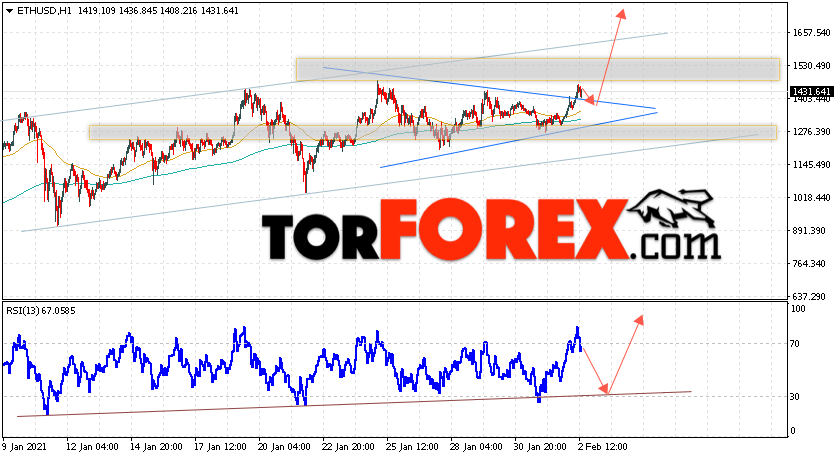Select the RSI level 0 label
This screenshot has height=458, width=838.
point(793,431)
